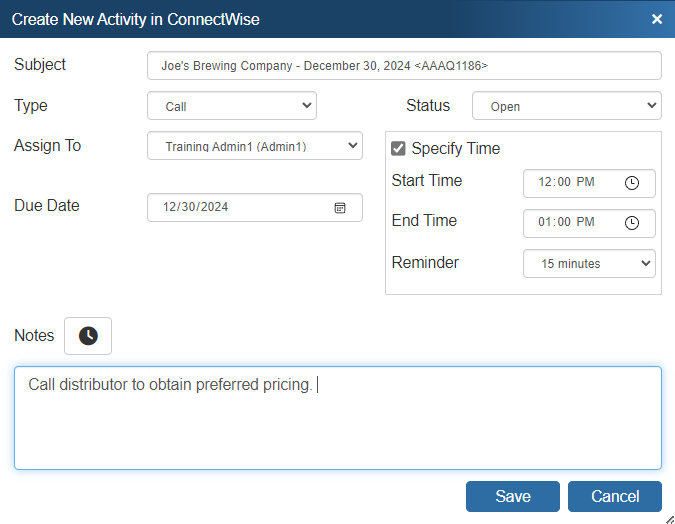
Task: Click the End Time field at 01:00 PM
Action: 570,223
